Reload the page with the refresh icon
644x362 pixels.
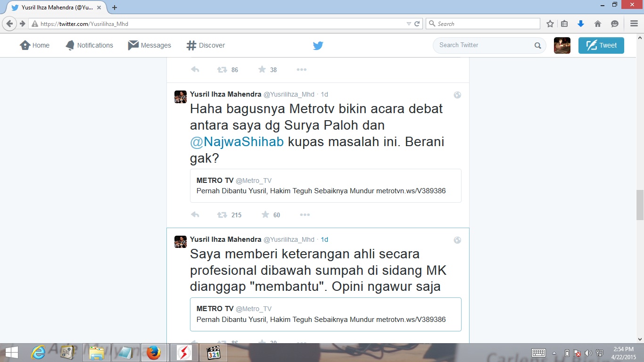click(417, 24)
